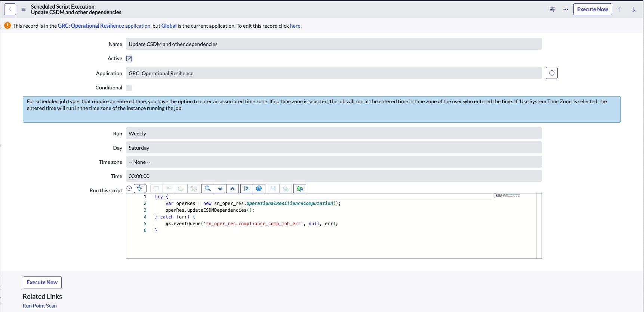Click the Application field
The height and width of the screenshot is (312, 644).
(334, 73)
